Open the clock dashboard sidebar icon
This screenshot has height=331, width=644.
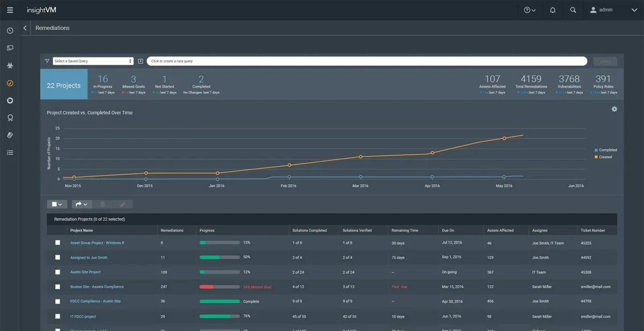pyautogui.click(x=10, y=31)
